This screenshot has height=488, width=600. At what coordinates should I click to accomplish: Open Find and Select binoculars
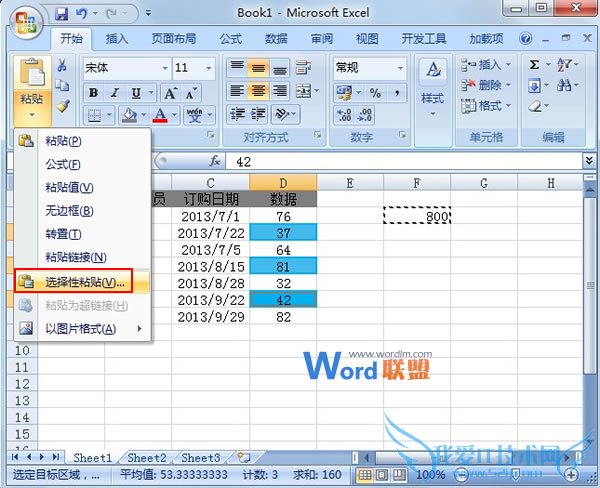pos(567,85)
